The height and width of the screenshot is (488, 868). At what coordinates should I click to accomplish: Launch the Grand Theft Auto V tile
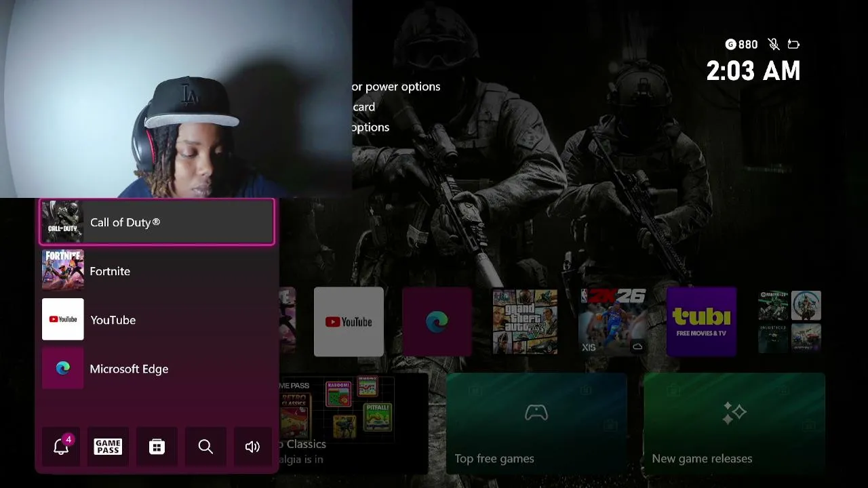point(525,322)
